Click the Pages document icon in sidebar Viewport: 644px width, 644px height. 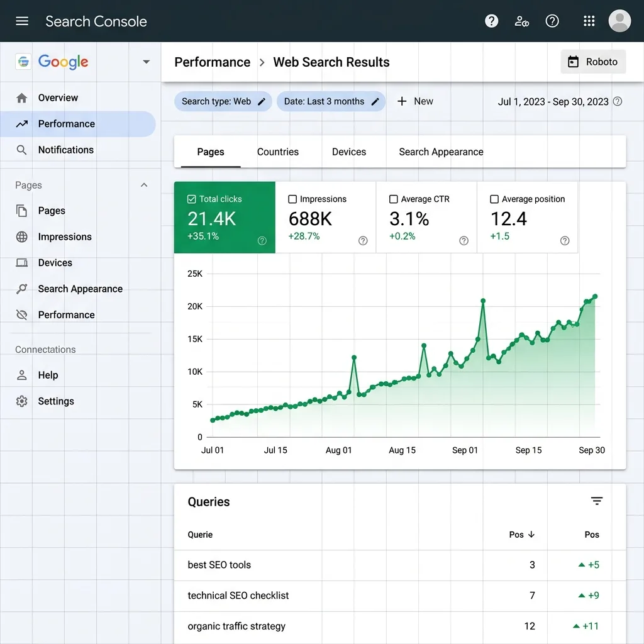coord(22,211)
